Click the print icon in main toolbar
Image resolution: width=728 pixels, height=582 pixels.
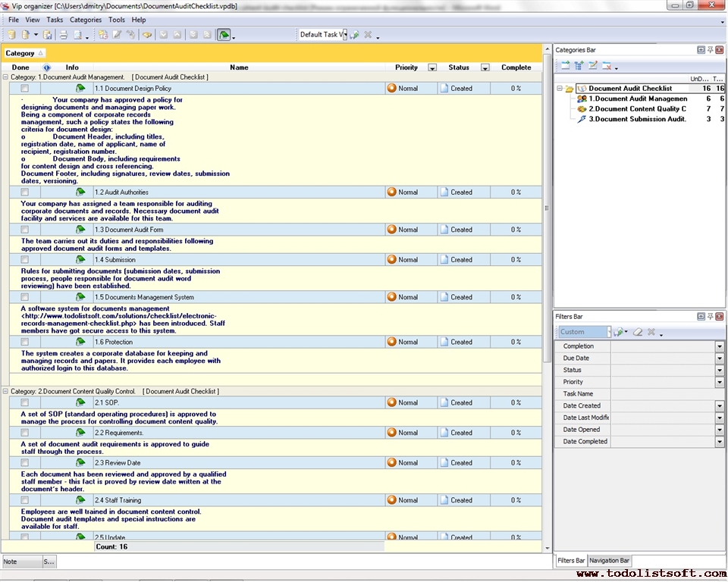click(x=64, y=35)
